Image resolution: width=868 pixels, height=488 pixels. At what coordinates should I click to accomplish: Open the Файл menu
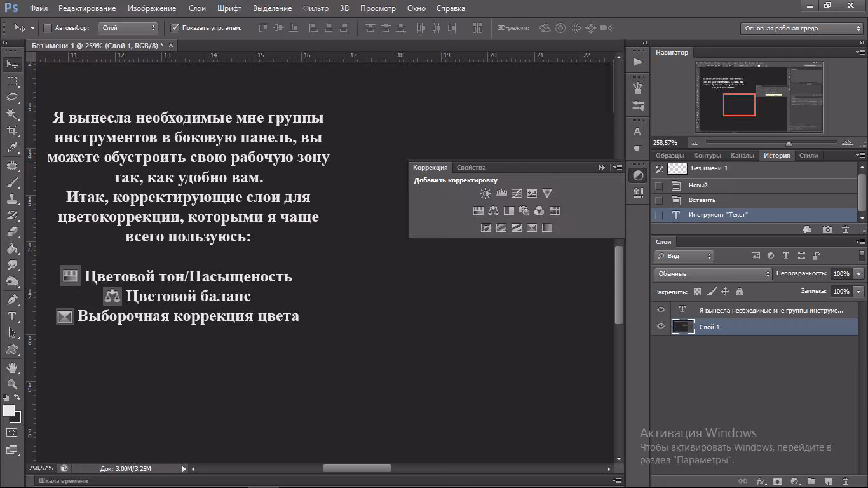pos(38,8)
